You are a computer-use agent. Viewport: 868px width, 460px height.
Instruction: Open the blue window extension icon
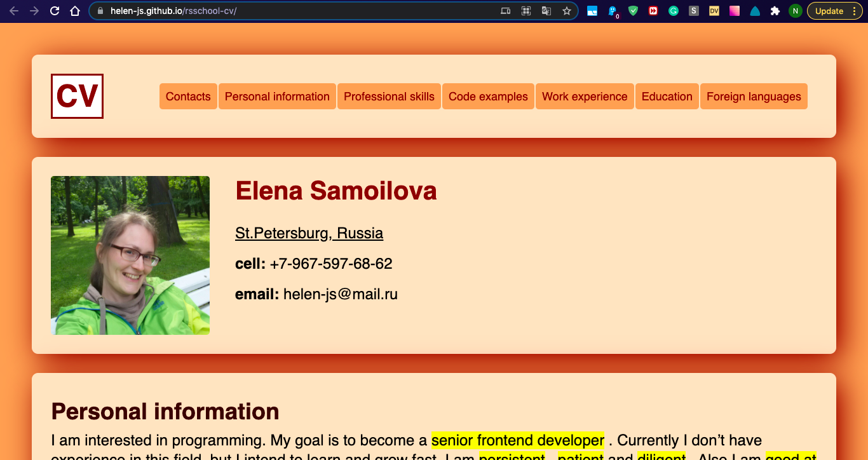point(592,11)
